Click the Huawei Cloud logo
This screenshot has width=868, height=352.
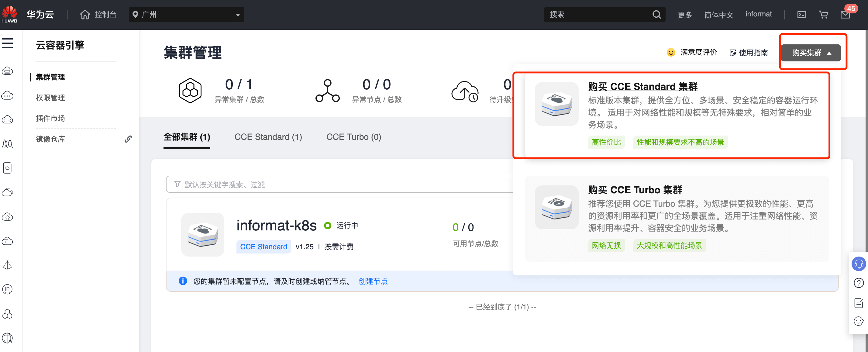coord(9,15)
